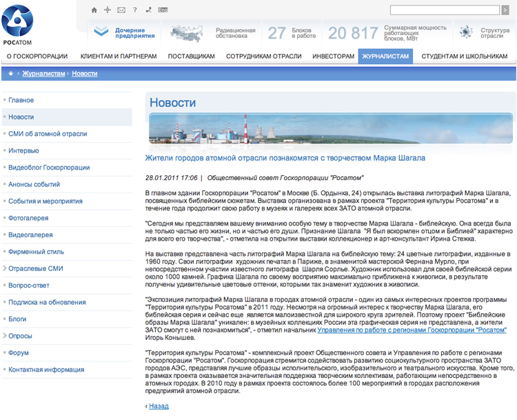Open Радиационная обстановка
The height and width of the screenshot is (420, 517).
pos(236,33)
